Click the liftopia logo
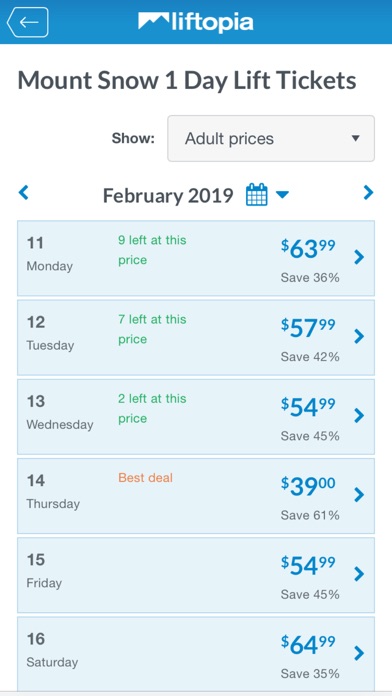Viewport: 392px width, 696px height. point(196,22)
